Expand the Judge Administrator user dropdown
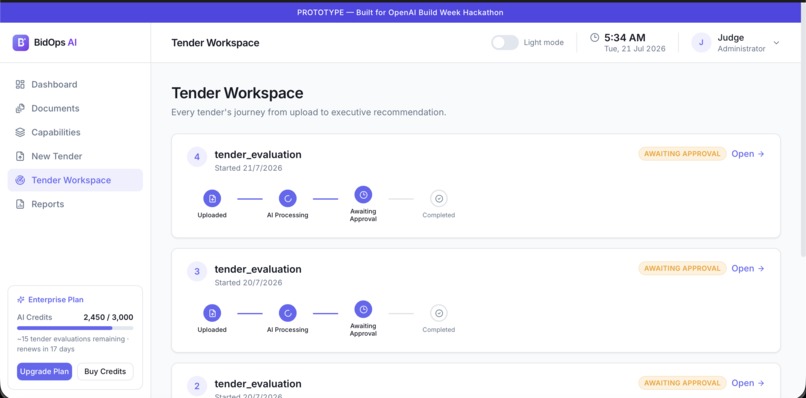 [x=776, y=43]
